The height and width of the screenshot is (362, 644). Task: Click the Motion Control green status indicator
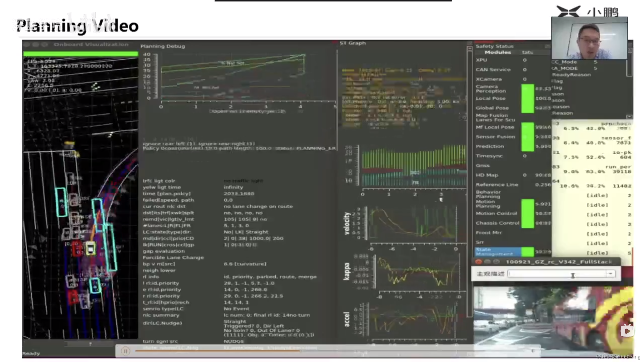pyautogui.click(x=528, y=213)
